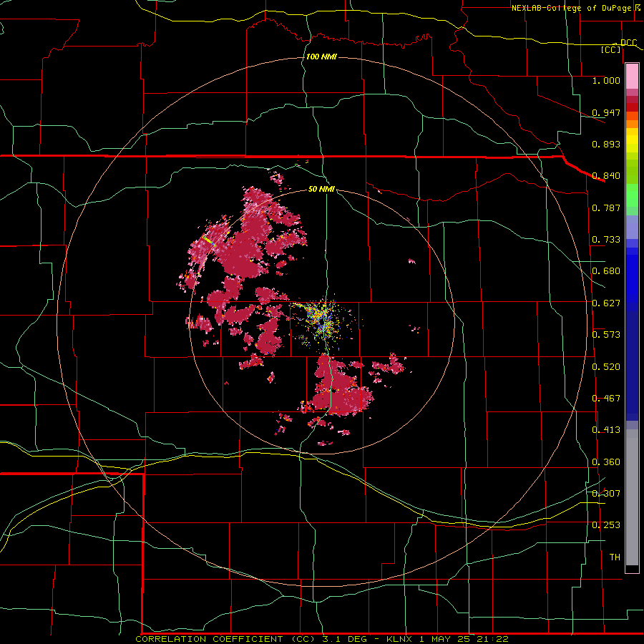This screenshot has height=644, width=644.
Task: Select the 0.520 scale value
Action: [x=606, y=367]
